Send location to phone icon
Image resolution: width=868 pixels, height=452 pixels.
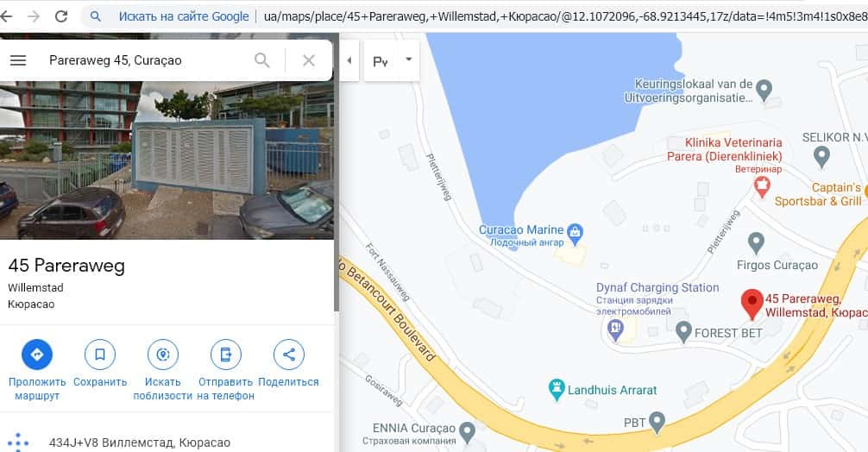pyautogui.click(x=226, y=355)
